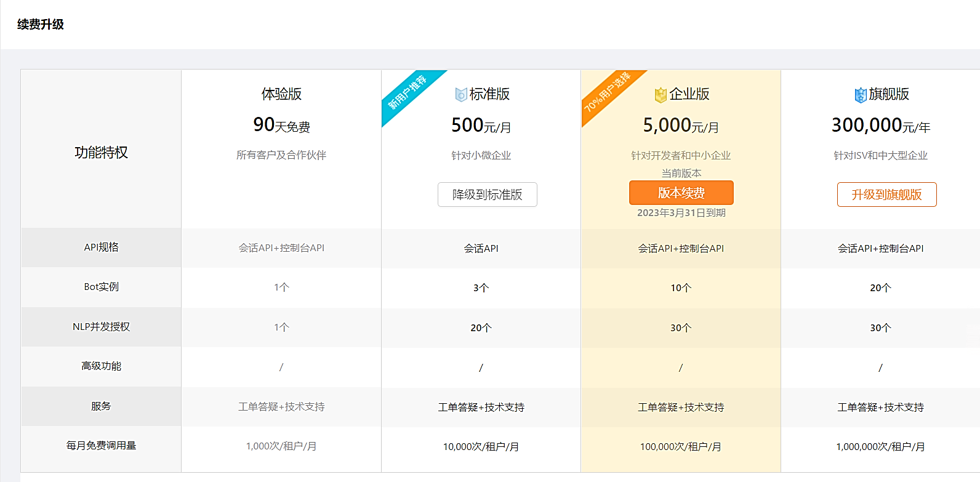Click the 标准版 plan title
Image resolution: width=980 pixels, height=482 pixels.
point(489,94)
